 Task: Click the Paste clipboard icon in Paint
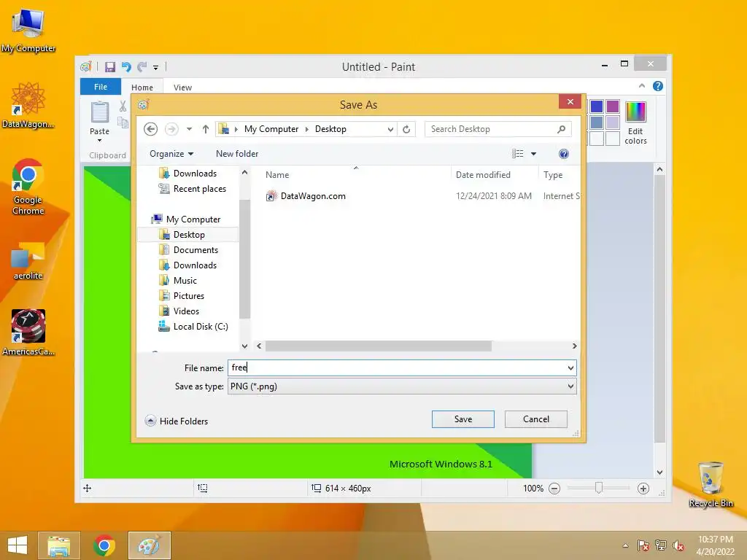tap(99, 112)
